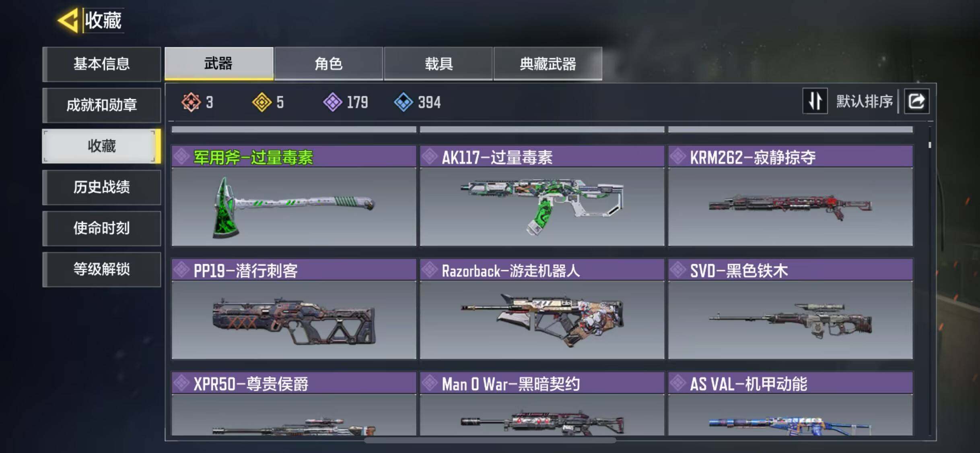Open 成就和勋章 in the sidebar

pos(102,105)
